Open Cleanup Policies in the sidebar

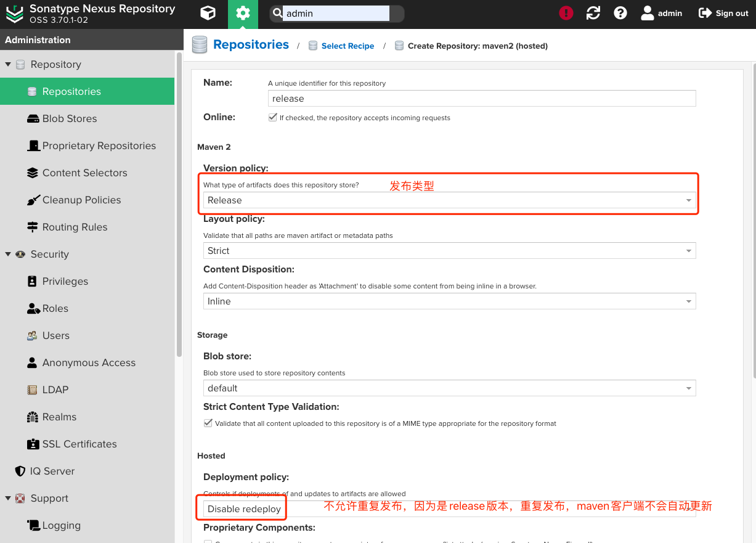point(81,200)
